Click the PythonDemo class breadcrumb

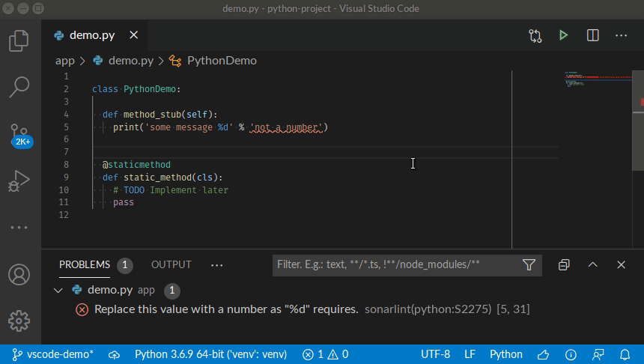coord(222,61)
